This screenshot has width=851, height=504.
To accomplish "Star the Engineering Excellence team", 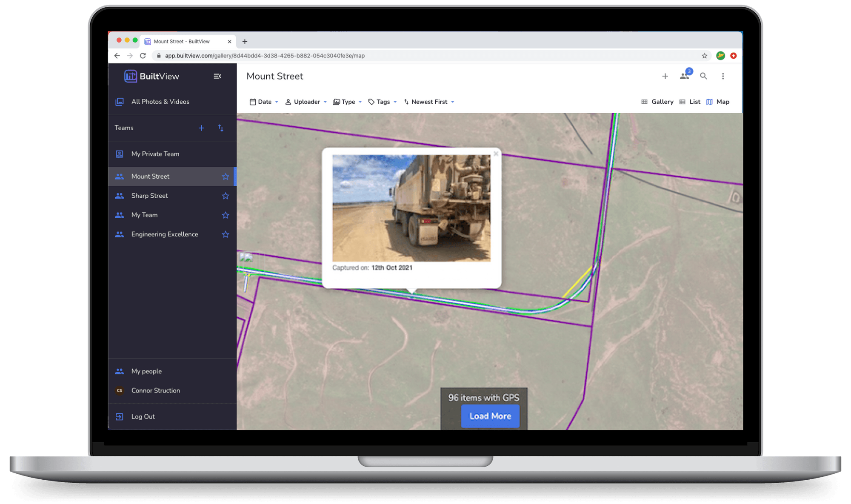I will pos(225,234).
